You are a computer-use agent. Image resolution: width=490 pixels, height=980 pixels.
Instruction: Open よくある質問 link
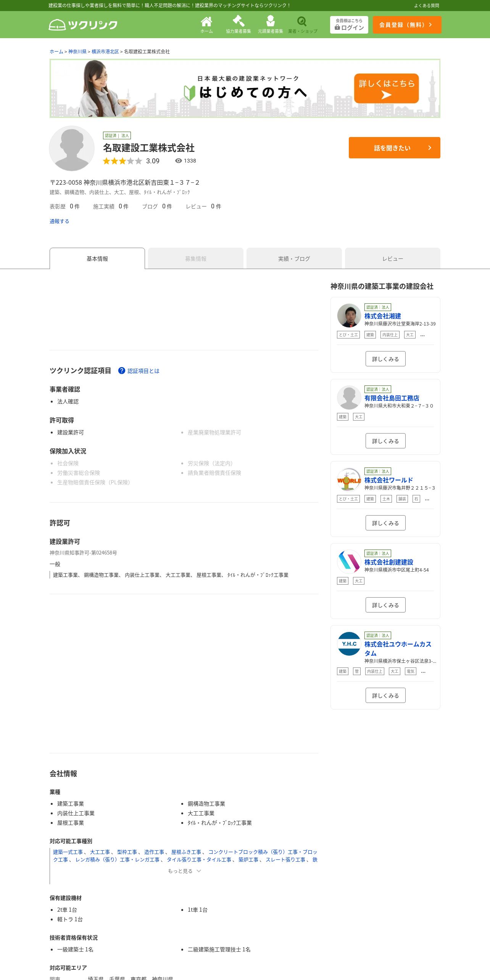click(427, 6)
